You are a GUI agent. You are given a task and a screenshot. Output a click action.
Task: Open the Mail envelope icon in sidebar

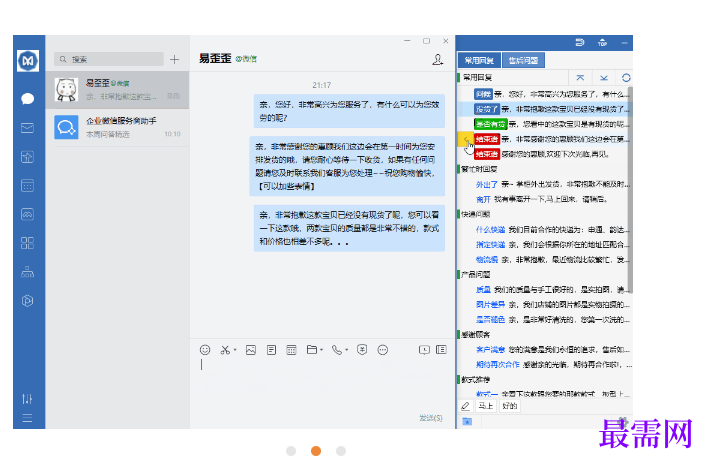tap(27, 128)
